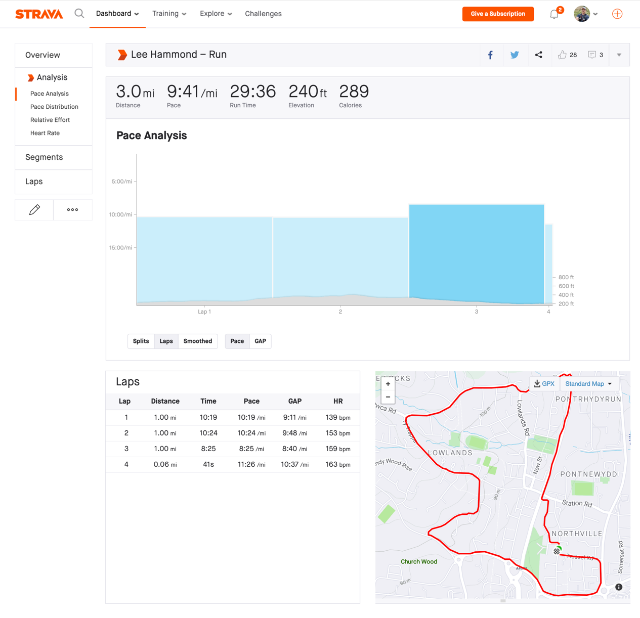
Task: Click the HR column header
Action: (x=338, y=401)
